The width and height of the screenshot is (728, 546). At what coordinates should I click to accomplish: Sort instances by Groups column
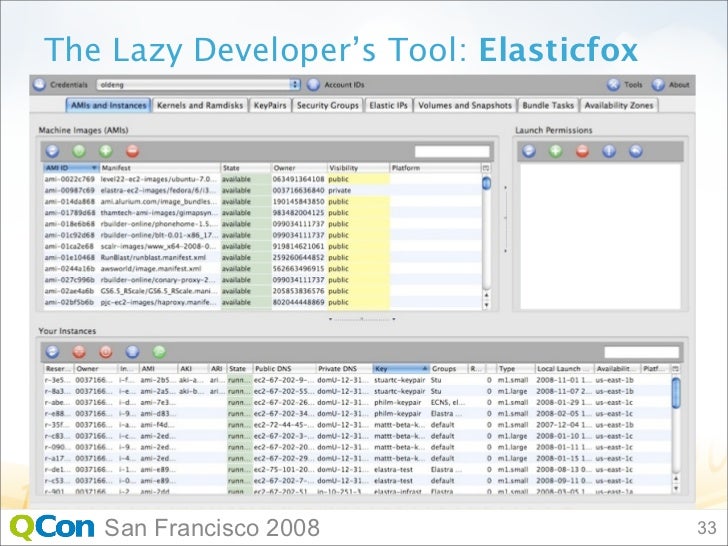pos(448,369)
